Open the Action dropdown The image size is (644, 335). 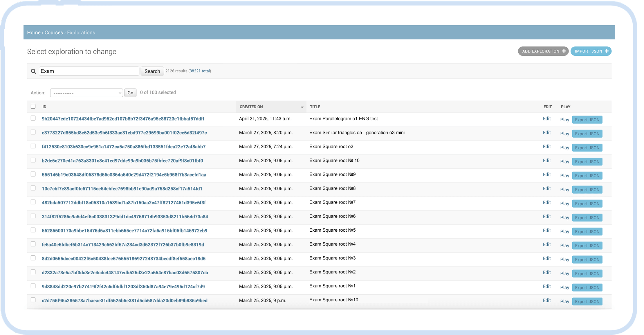coord(86,93)
